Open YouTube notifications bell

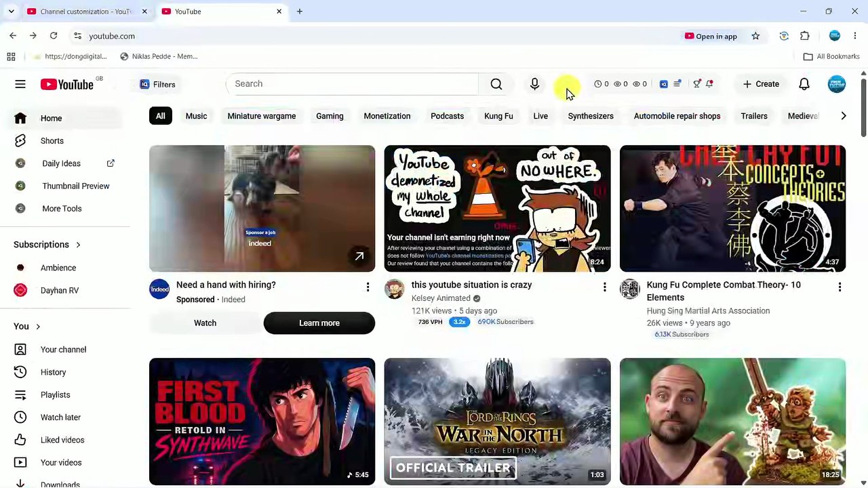[804, 84]
